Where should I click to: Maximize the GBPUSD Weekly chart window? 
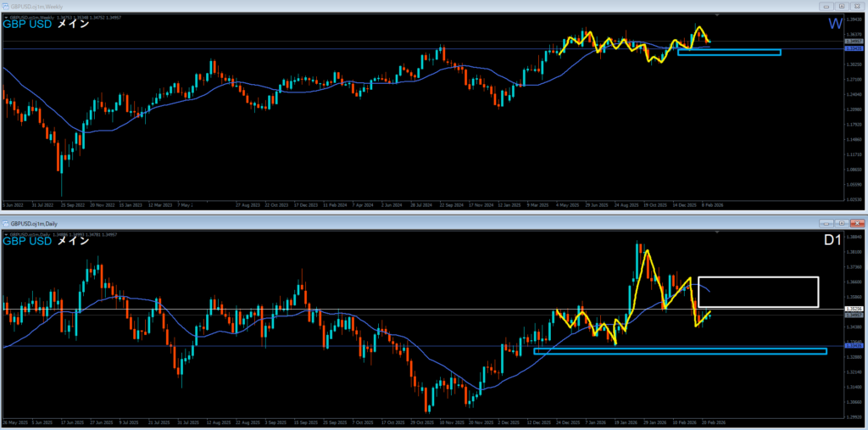(x=842, y=6)
